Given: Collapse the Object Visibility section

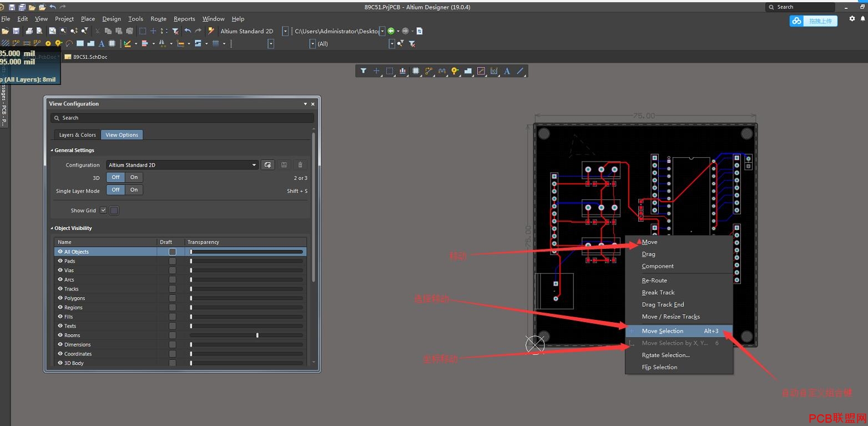Looking at the screenshot, I should click(x=52, y=228).
